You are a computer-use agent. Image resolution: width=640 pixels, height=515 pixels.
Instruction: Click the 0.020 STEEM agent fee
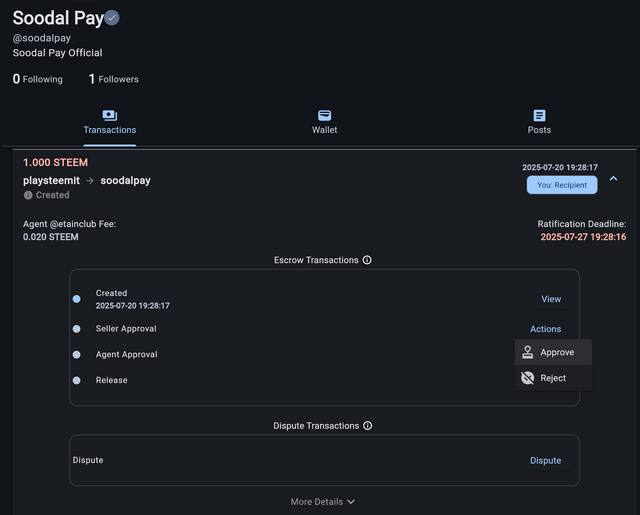coord(51,237)
